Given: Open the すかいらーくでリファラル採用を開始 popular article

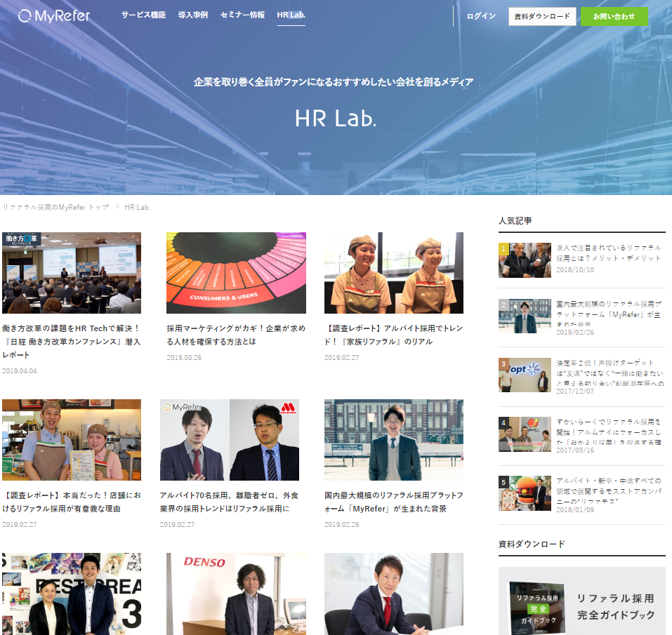Looking at the screenshot, I should point(609,432).
